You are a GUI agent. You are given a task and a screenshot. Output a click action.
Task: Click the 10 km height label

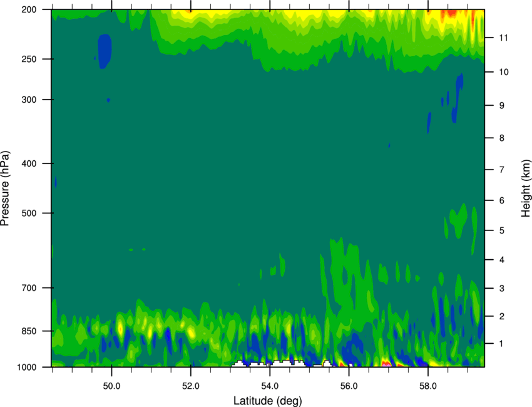click(504, 72)
